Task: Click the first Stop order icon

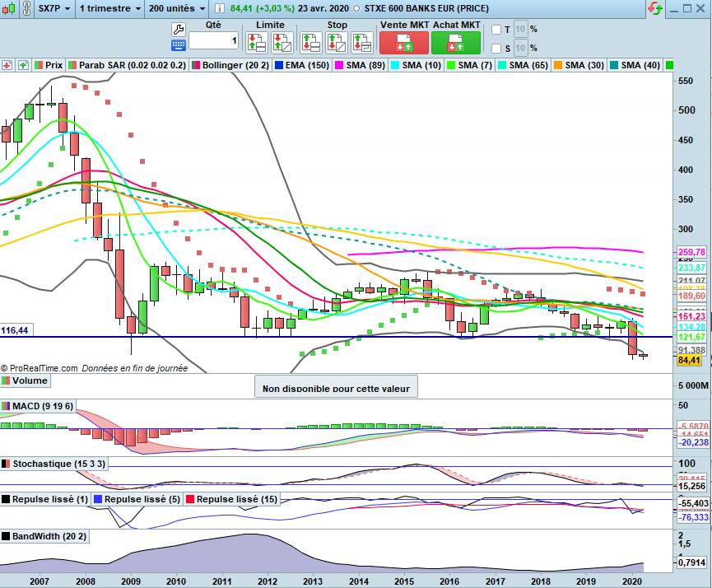Action: [x=310, y=43]
